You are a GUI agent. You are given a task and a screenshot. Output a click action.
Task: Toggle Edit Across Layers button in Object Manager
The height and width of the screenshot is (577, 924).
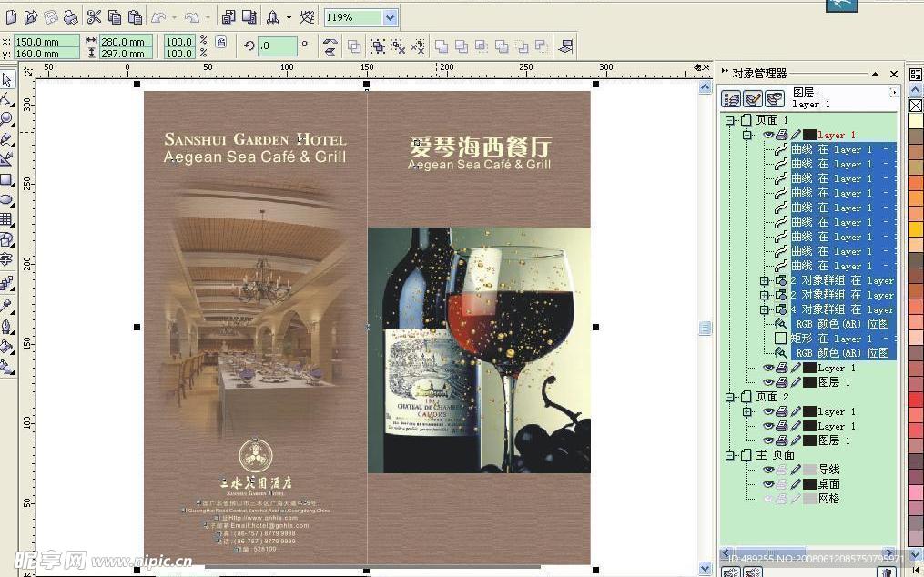point(753,98)
